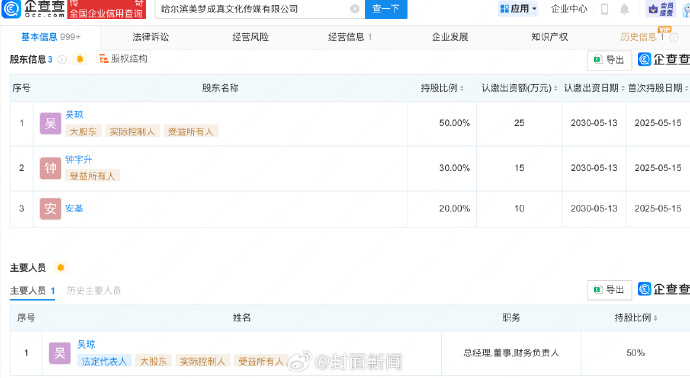Screen dimensions: 690x378
Task: Clear the search box with X icon
Action: [x=355, y=9]
